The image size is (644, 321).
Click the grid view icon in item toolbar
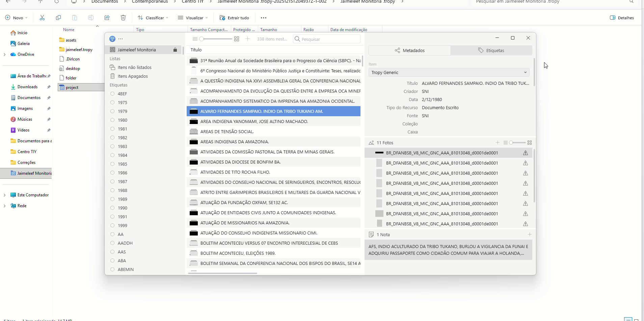coord(237,39)
